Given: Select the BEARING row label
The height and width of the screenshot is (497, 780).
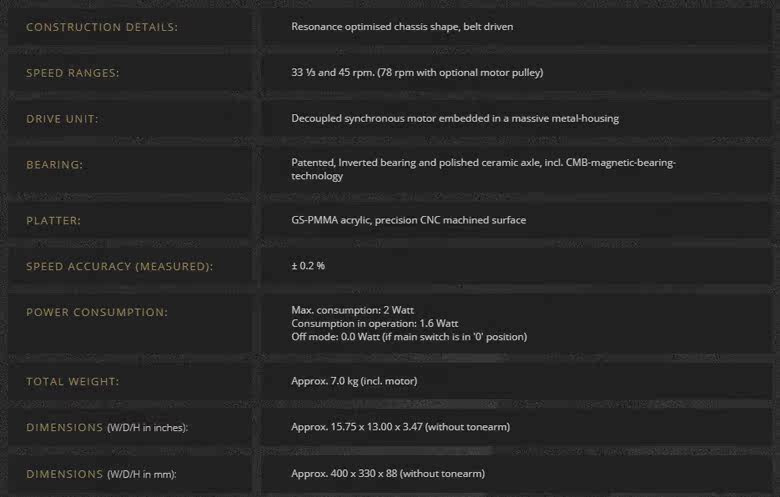Looking at the screenshot, I should coord(54,165).
